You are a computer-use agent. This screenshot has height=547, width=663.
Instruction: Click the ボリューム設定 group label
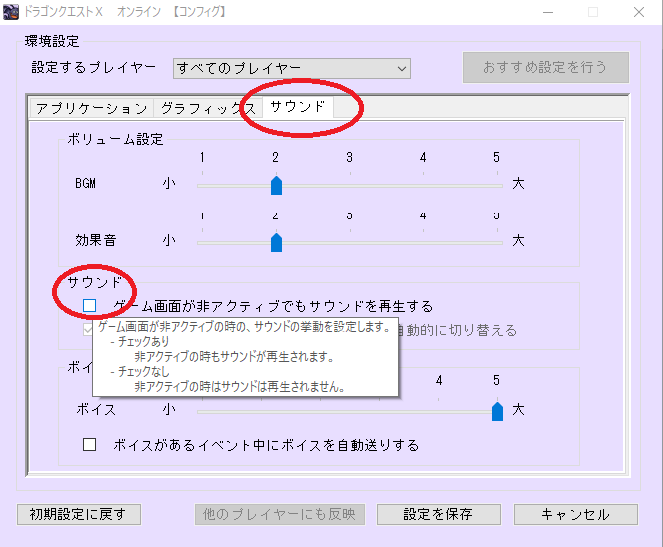tap(115, 139)
